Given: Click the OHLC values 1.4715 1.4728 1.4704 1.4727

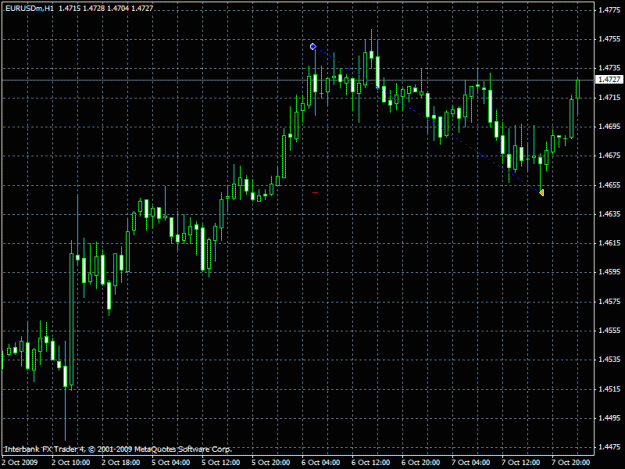Looking at the screenshot, I should (106, 8).
